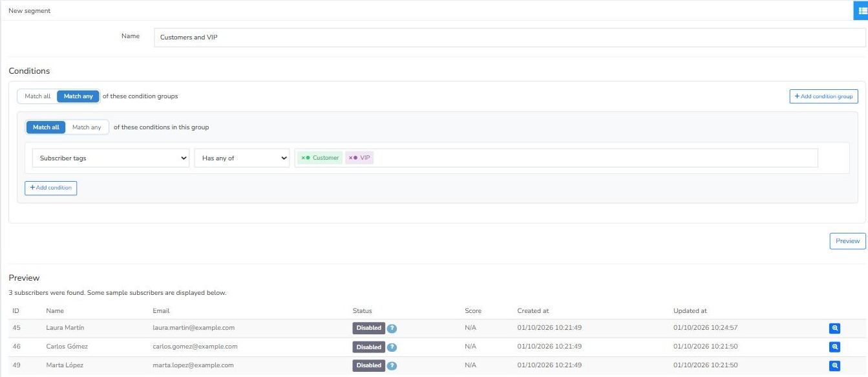Open the Has any of operator dropdown
The height and width of the screenshot is (377, 868).
[242, 158]
